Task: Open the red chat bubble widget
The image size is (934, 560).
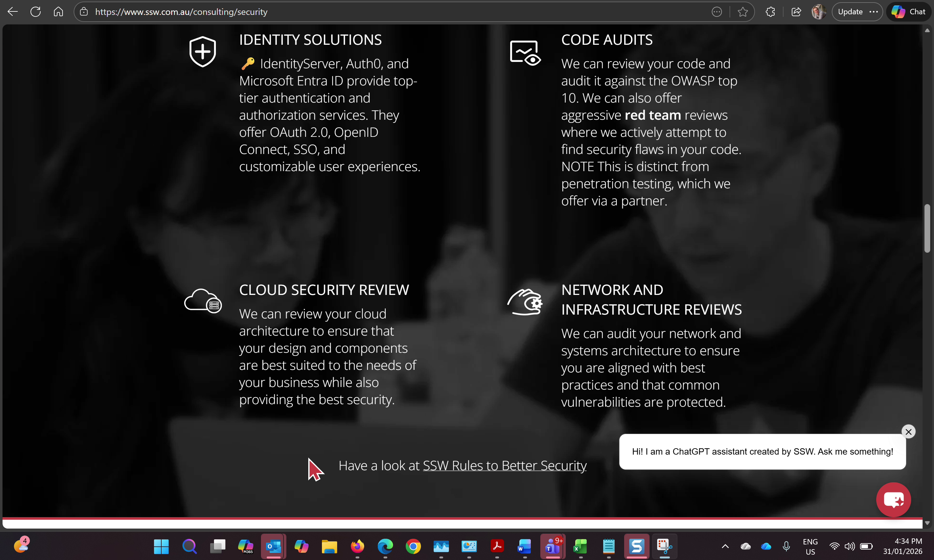Action: (894, 500)
